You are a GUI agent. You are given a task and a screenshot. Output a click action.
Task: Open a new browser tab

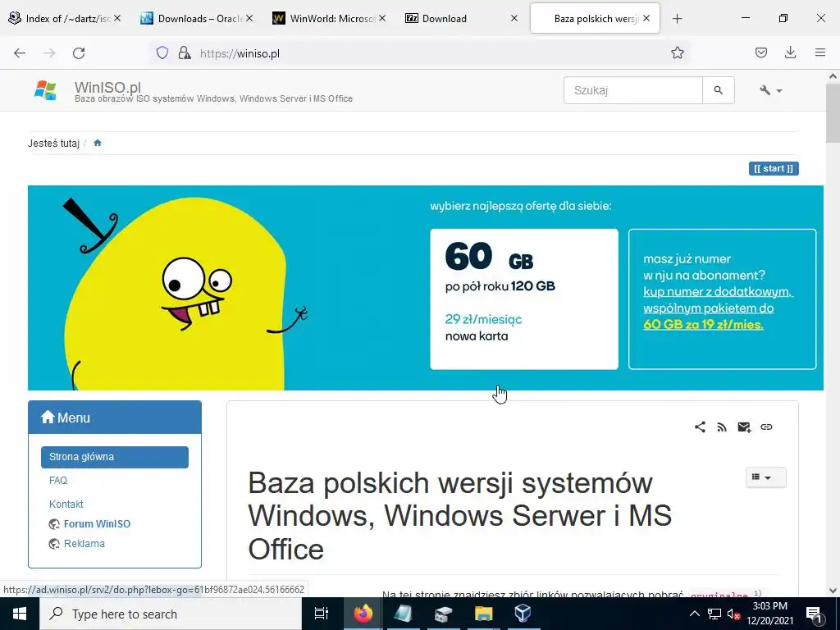[677, 19]
